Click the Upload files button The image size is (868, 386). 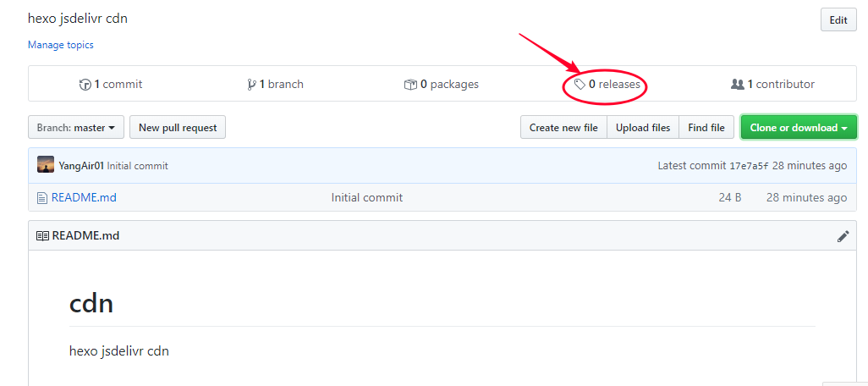[643, 128]
